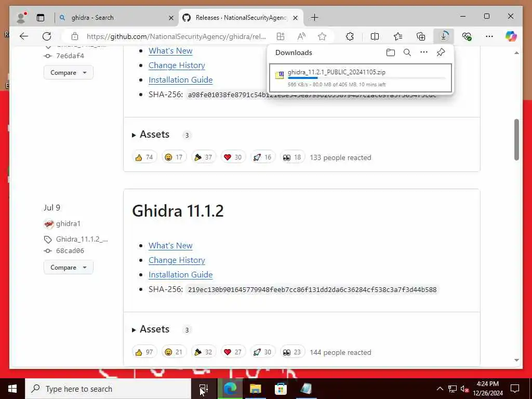Image resolution: width=532 pixels, height=399 pixels.
Task: Click laugh reaction with 17 count
Action: click(174, 157)
